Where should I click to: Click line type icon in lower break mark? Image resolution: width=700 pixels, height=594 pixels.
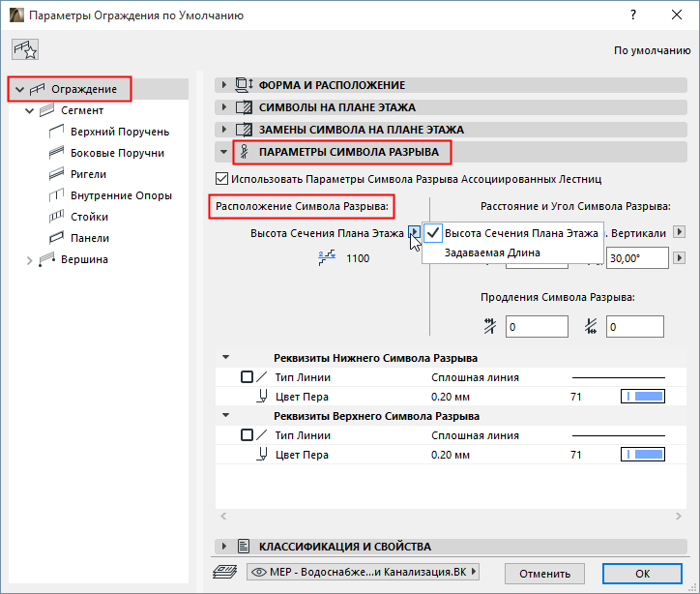(262, 377)
